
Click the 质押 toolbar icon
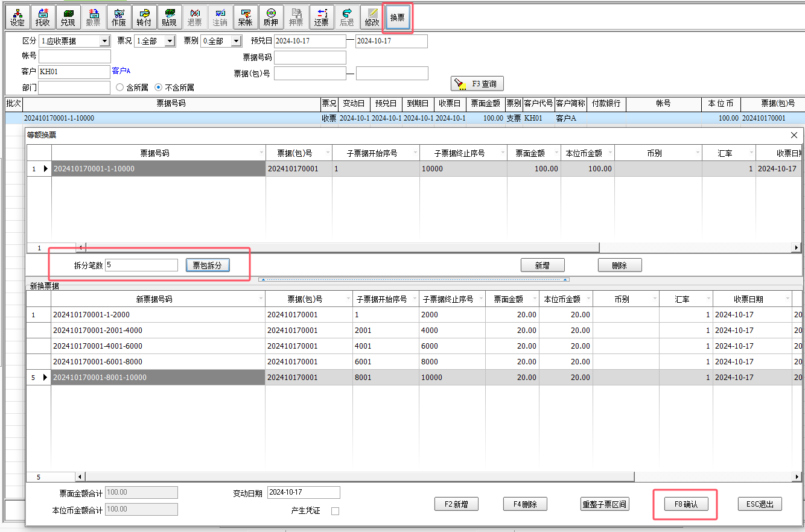(x=270, y=17)
